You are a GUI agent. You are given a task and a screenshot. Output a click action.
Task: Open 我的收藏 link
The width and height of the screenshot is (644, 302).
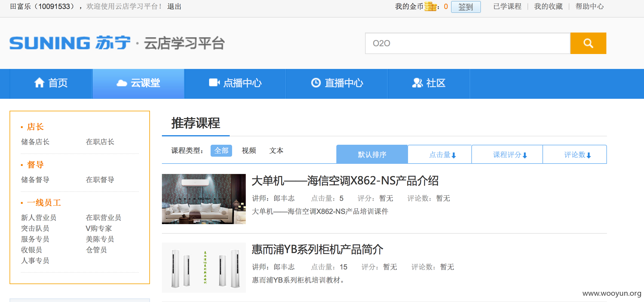coord(548,6)
